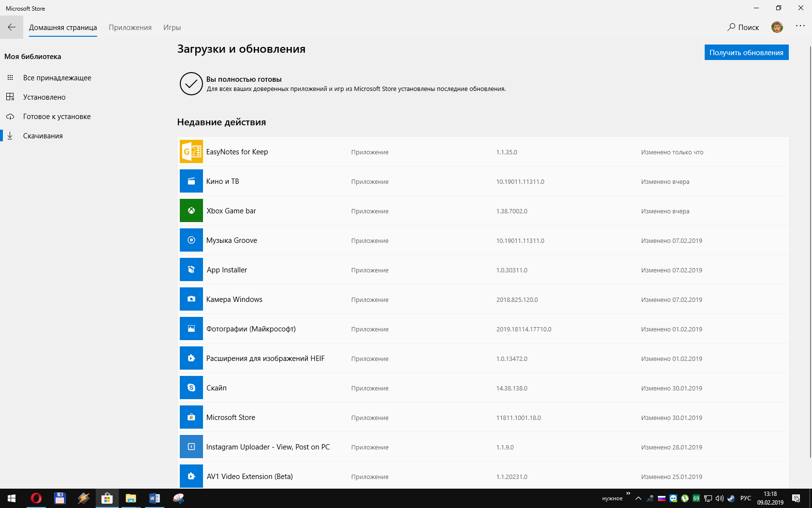The height and width of the screenshot is (508, 812).
Task: Click the TeamViewer tray icon
Action: tap(673, 498)
